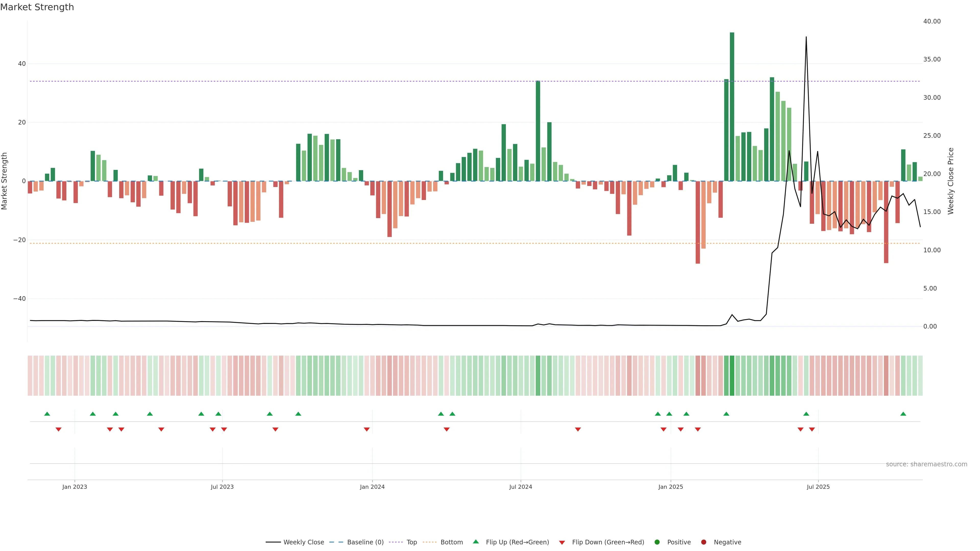Screen dimensions: 980x551
Task: Click the Jul 2025 axis label
Action: click(x=818, y=487)
